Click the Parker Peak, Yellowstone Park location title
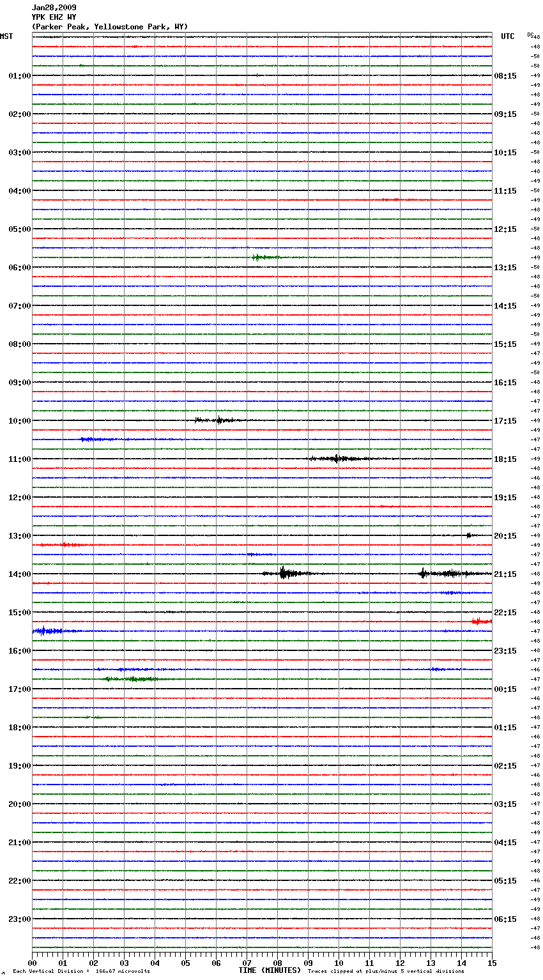The height and width of the screenshot is (980, 543). [x=110, y=27]
